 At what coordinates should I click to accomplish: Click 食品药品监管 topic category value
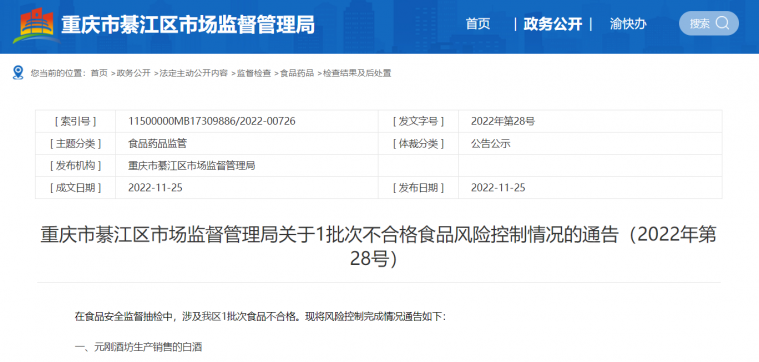tap(157, 143)
